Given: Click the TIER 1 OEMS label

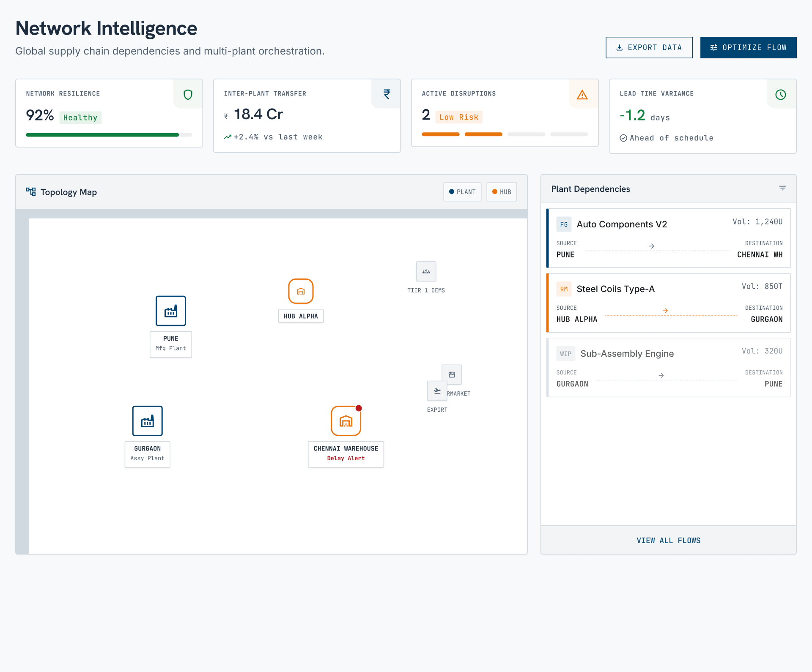Looking at the screenshot, I should pos(426,290).
